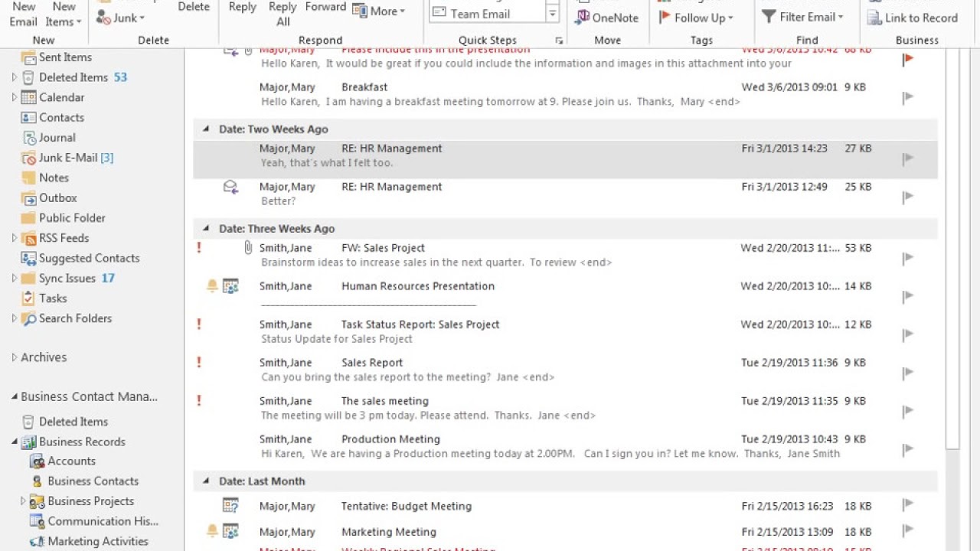The height and width of the screenshot is (551, 980).
Task: Click the Link to Record icon
Action: [874, 18]
